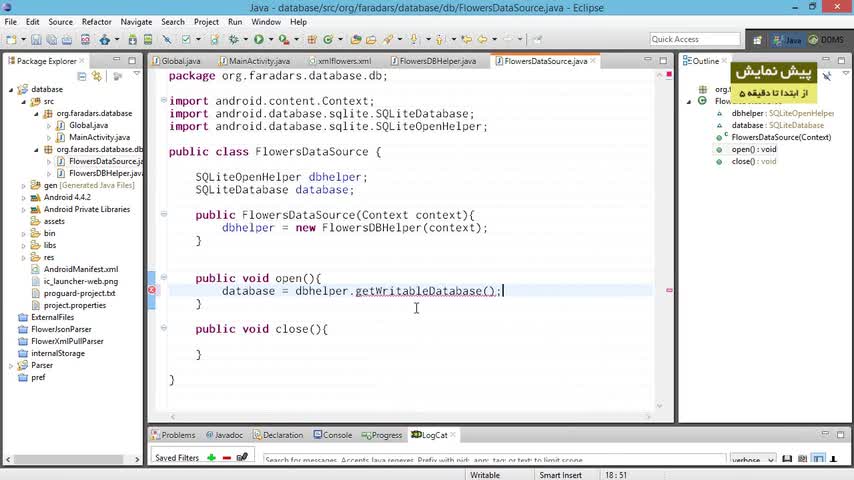Image resolution: width=854 pixels, height=480 pixels.
Task: Expand the Parser project node
Action: (11, 366)
